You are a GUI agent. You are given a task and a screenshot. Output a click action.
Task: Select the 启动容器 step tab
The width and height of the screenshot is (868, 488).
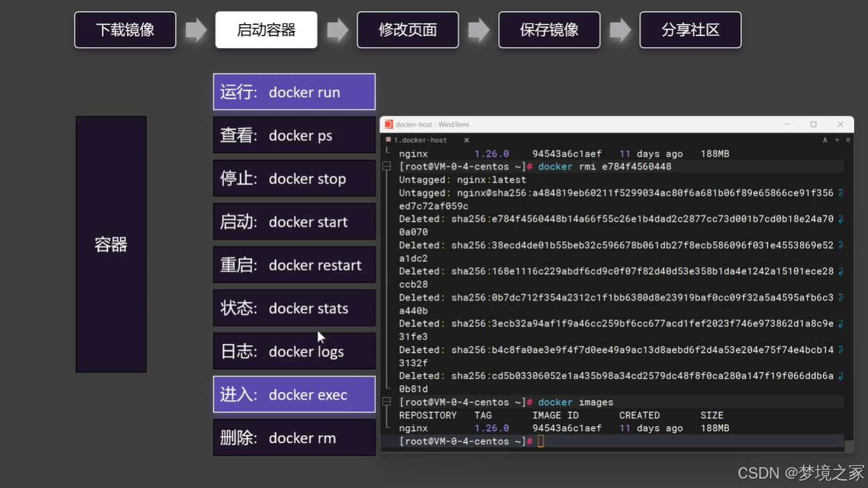[266, 30]
